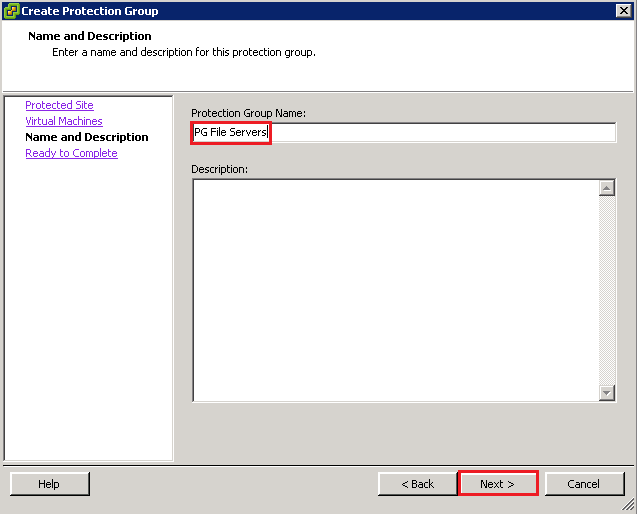Click inside the Description text area
The image size is (637, 514).
(395, 290)
